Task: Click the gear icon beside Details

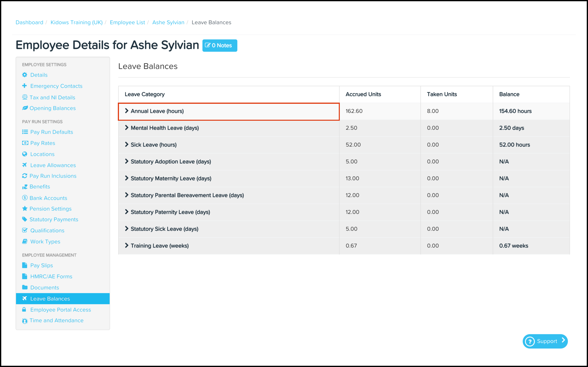Action: pos(24,75)
